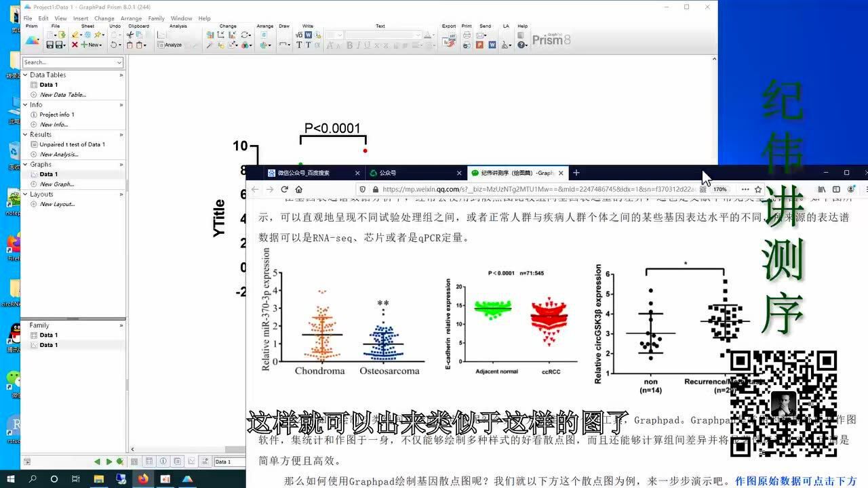Click the Export graph icon
The image size is (868, 488).
point(449,40)
